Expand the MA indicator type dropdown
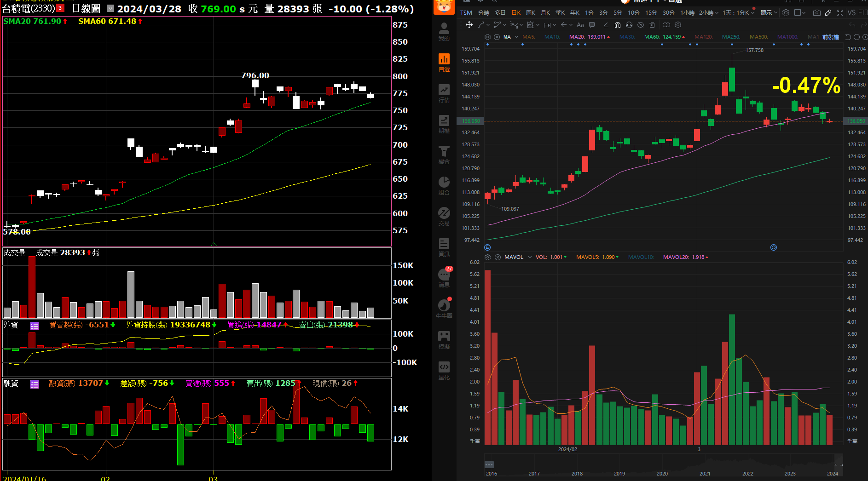868x481 pixels. 516,37
